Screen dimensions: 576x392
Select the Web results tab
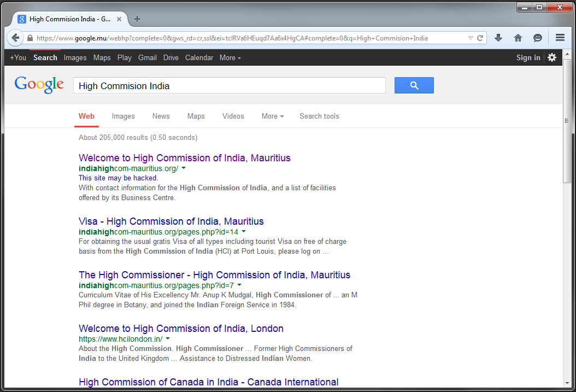86,116
